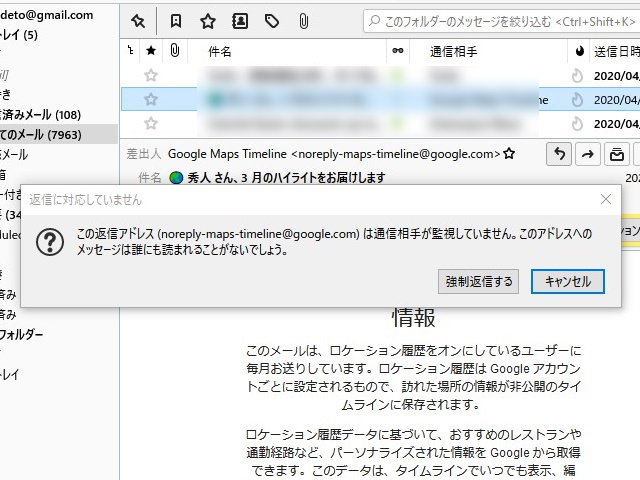Click the question mark dialog icon

(x=50, y=242)
